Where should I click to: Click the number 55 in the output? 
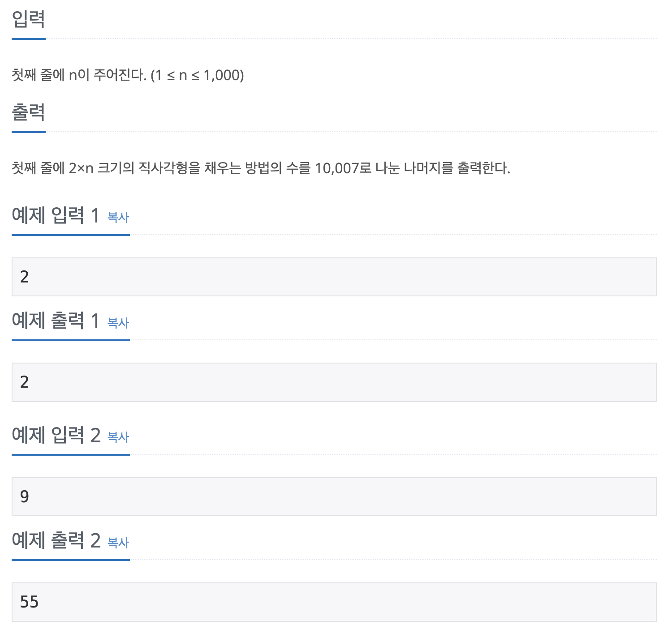[30, 602]
